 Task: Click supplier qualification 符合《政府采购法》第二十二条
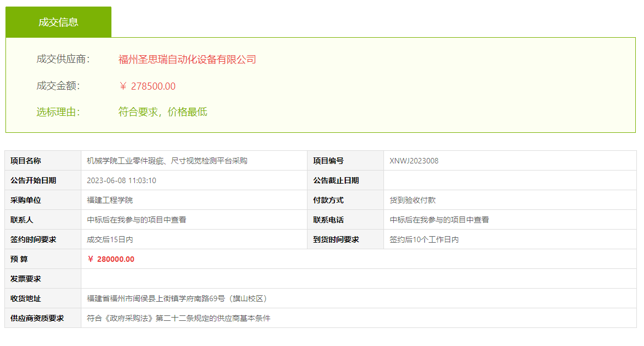click(x=178, y=319)
